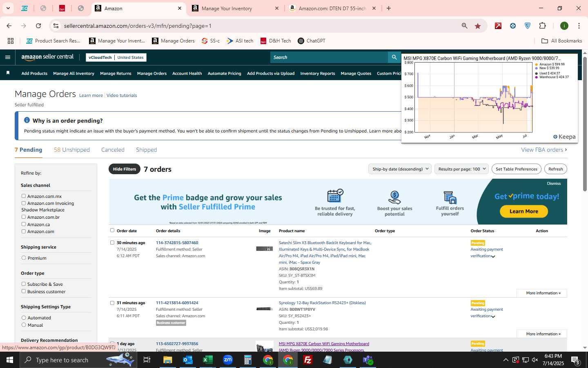Check the Subscribe & Save order type
This screenshot has width=588, height=368.
point(24,284)
